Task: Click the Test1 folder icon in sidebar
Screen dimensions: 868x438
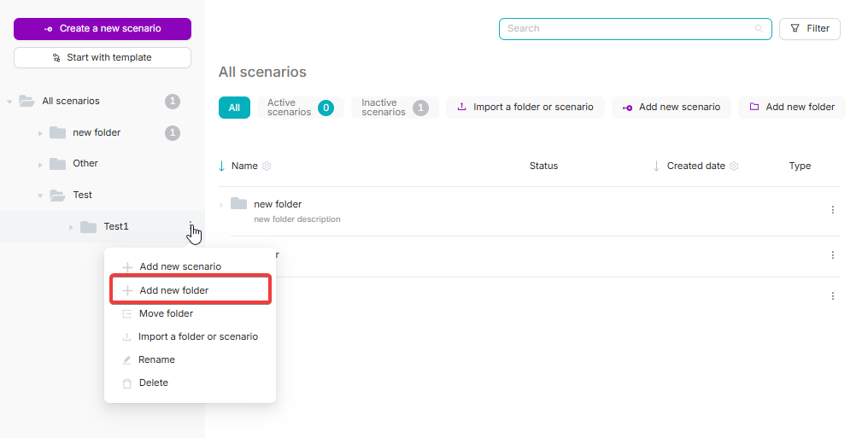Action: pos(88,226)
